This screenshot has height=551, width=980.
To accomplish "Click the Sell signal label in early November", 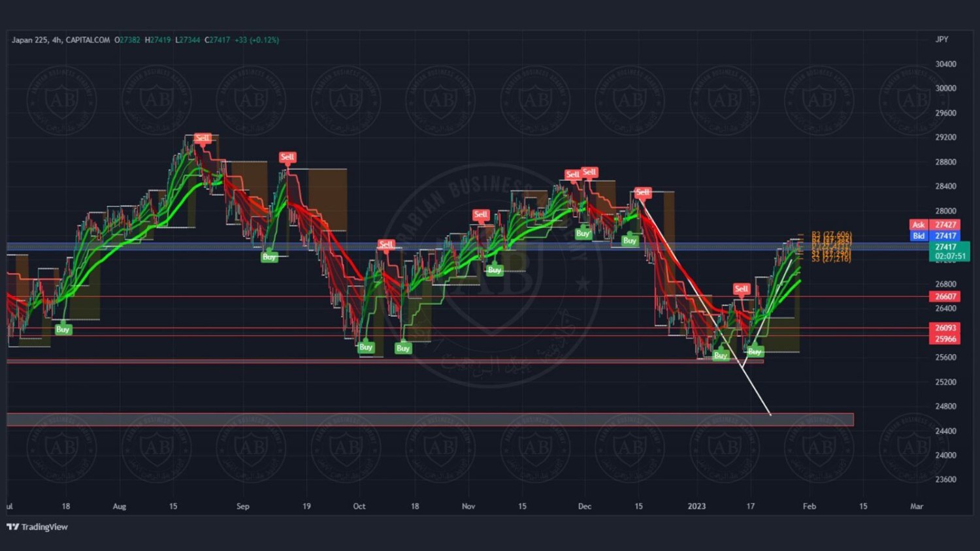I will tap(481, 214).
